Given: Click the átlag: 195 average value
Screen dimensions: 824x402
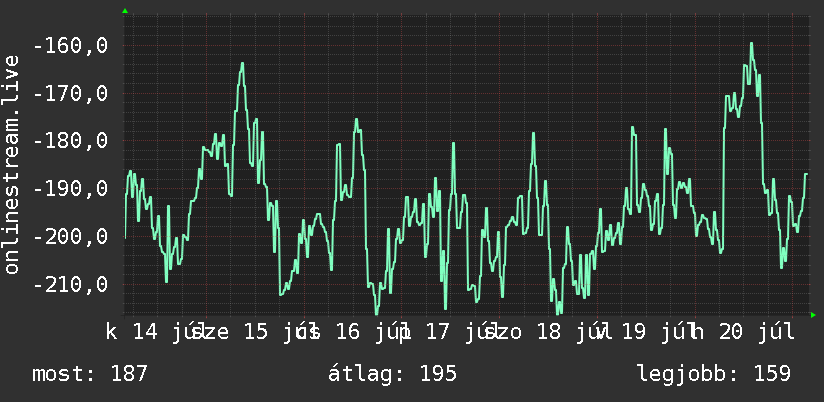Looking at the screenshot, I should click(392, 374).
